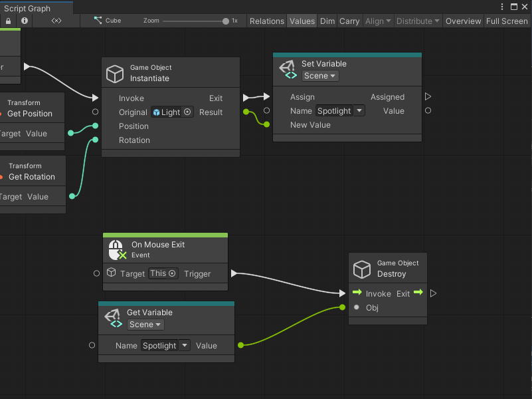Toggle Dim mode in toolbar
The image size is (532, 399).
coord(327,21)
